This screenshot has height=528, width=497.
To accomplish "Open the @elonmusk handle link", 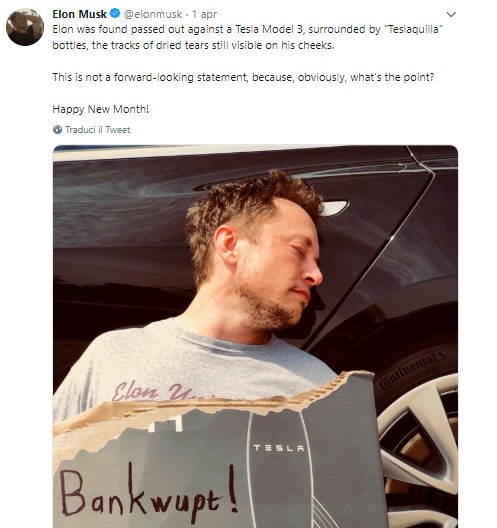I will point(153,14).
